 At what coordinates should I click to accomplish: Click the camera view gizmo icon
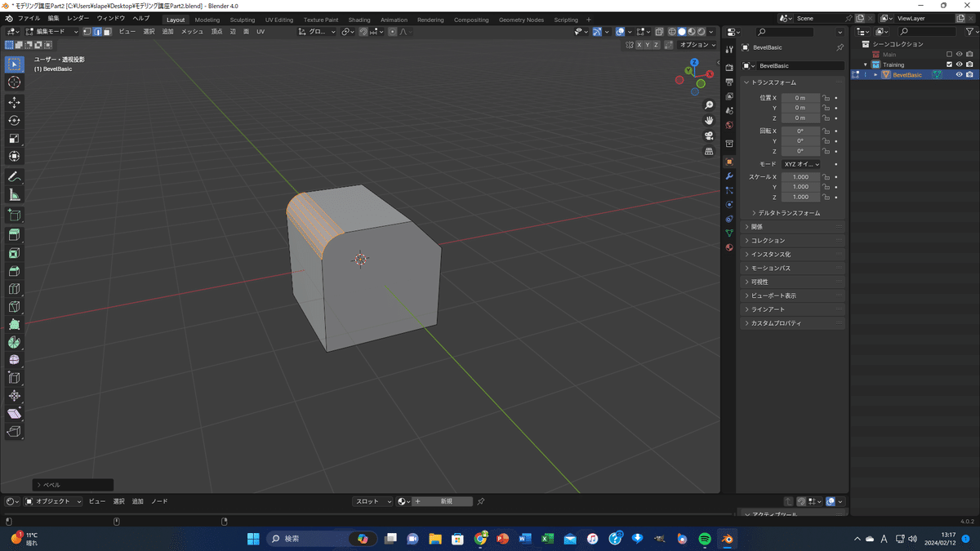tap(709, 136)
